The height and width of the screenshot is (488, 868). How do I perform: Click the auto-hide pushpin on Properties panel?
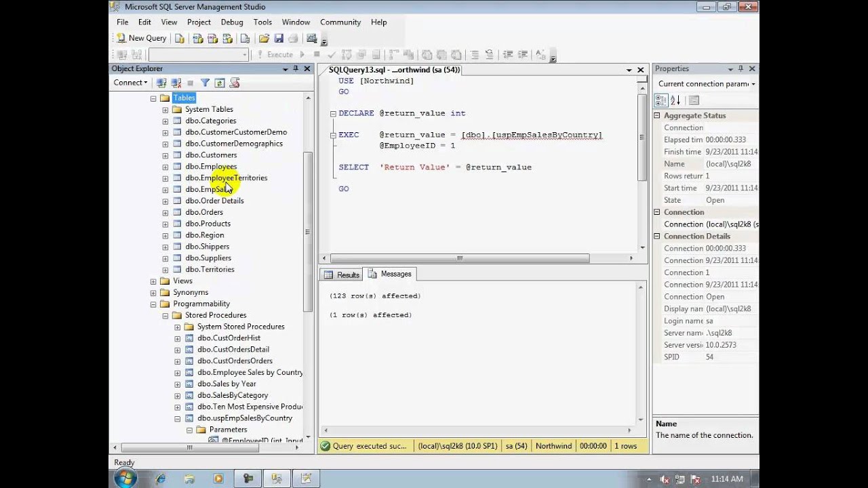741,68
